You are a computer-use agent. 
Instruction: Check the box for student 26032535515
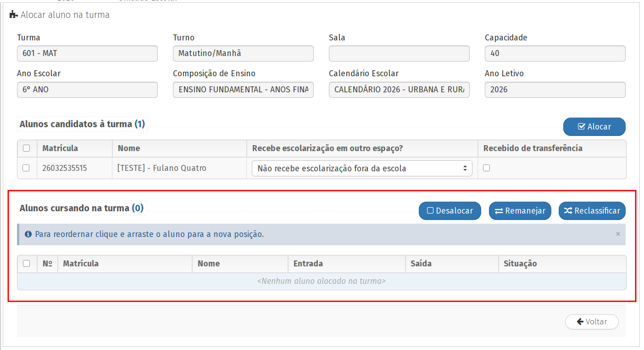[x=26, y=168]
